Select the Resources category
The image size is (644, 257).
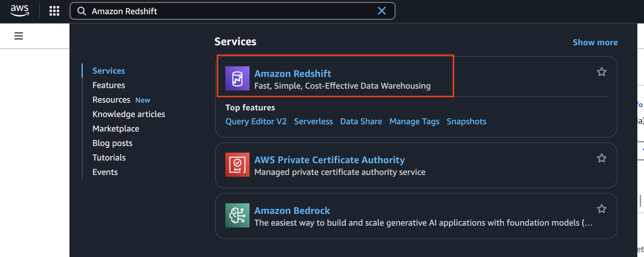(x=111, y=100)
